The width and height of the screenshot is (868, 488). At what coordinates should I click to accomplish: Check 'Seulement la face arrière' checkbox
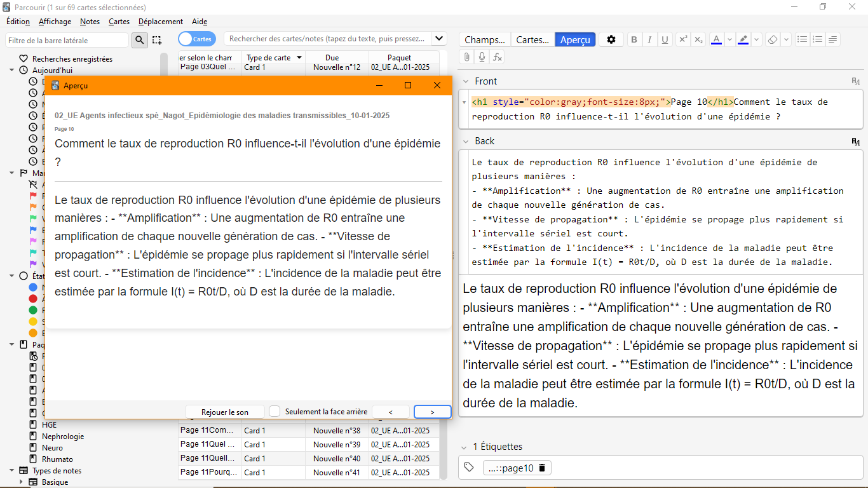275,412
